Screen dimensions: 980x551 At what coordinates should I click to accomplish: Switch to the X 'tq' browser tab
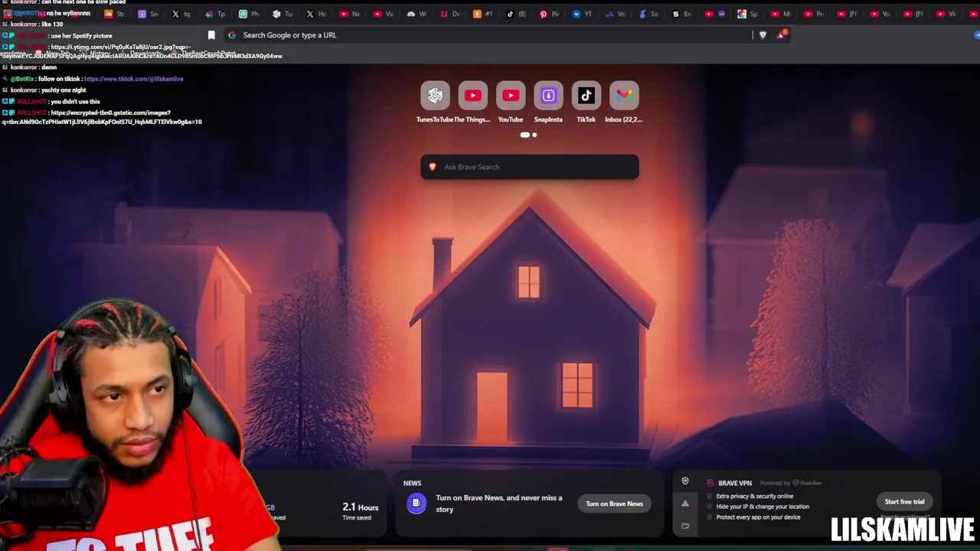181,14
